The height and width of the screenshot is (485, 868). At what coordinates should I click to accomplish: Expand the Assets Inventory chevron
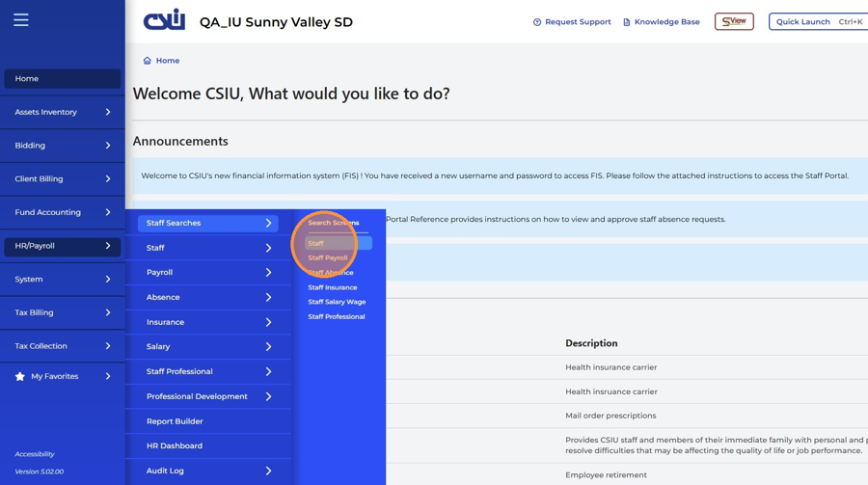[108, 112]
